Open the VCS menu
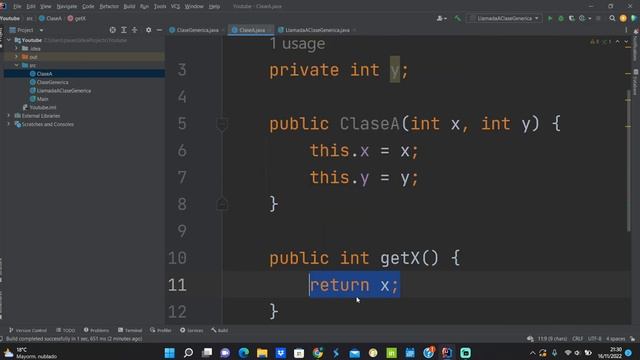The height and width of the screenshot is (360, 640). point(176,7)
